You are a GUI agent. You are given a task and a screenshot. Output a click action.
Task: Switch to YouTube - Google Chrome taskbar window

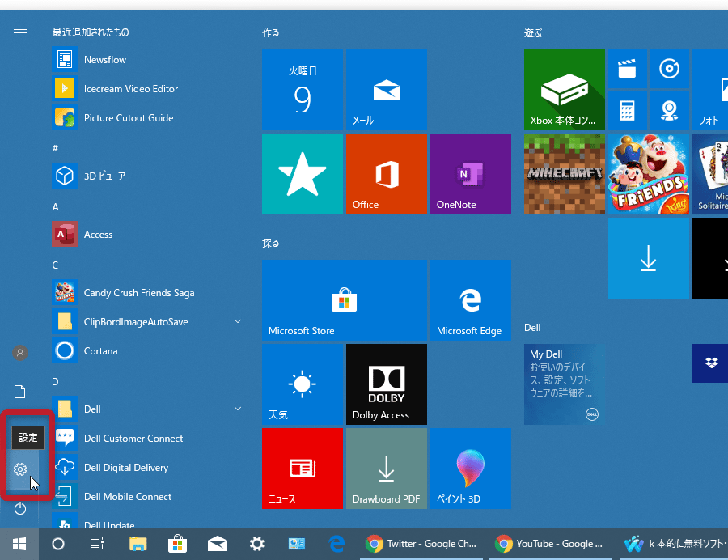(551, 544)
